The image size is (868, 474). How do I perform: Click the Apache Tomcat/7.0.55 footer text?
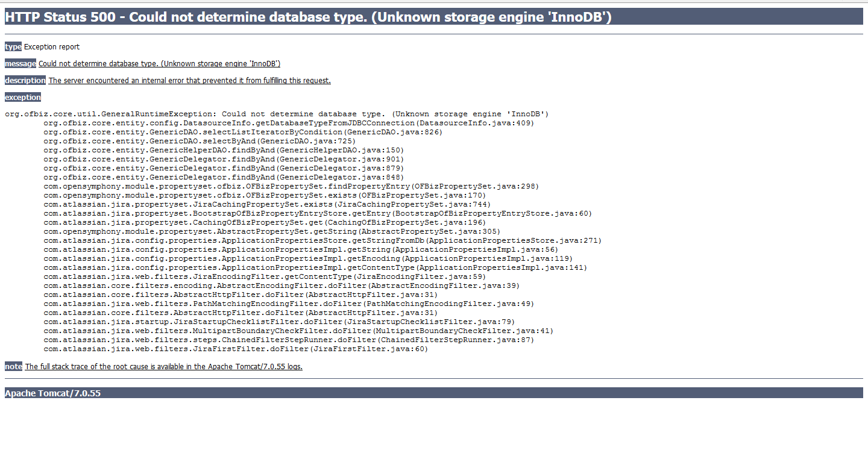tap(53, 393)
